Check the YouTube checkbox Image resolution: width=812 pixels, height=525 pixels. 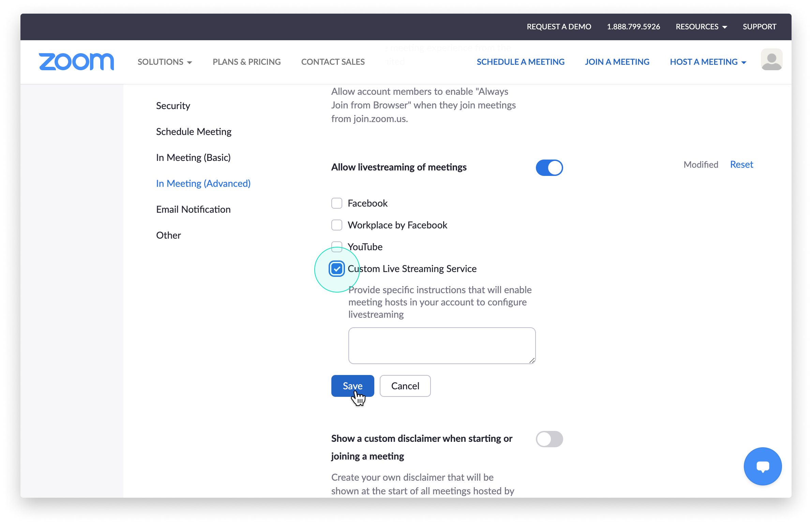(x=337, y=247)
